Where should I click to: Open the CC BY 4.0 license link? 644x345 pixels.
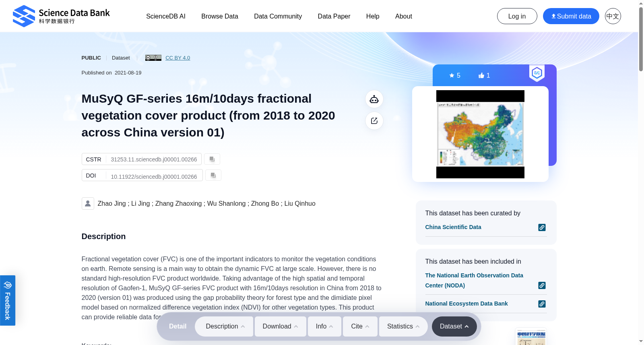[x=178, y=58]
